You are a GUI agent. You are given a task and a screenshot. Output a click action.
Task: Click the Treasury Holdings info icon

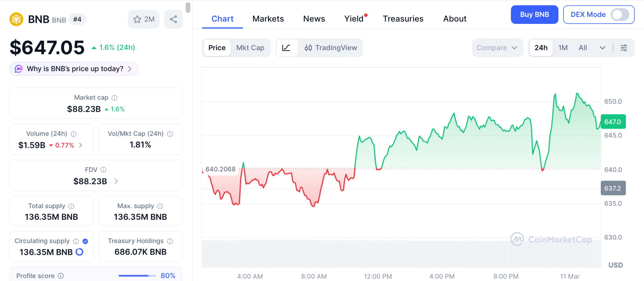click(x=170, y=241)
